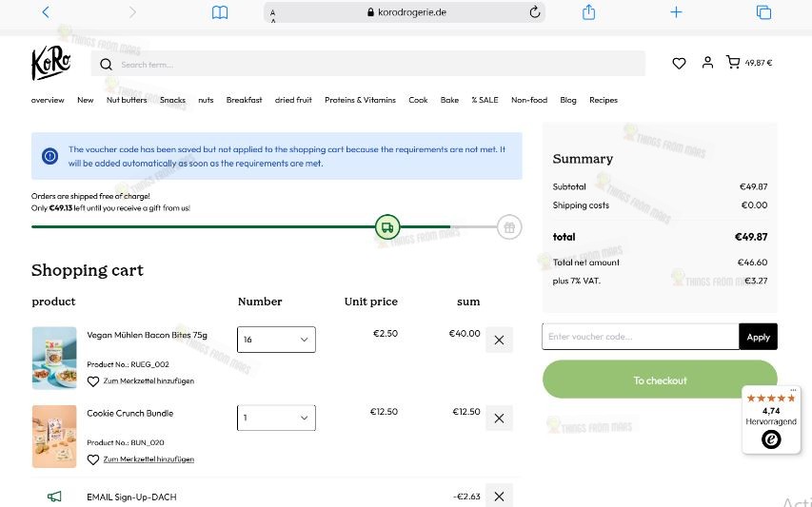Open Vegan Mühlen Bacon Bites 75g product link
The height and width of the screenshot is (507, 812).
pyautogui.click(x=147, y=335)
